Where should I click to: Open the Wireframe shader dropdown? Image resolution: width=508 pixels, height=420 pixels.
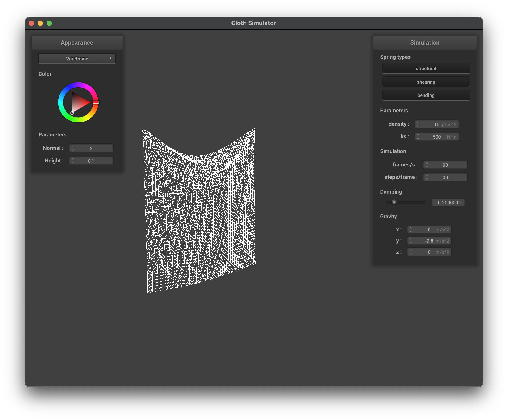click(x=77, y=59)
